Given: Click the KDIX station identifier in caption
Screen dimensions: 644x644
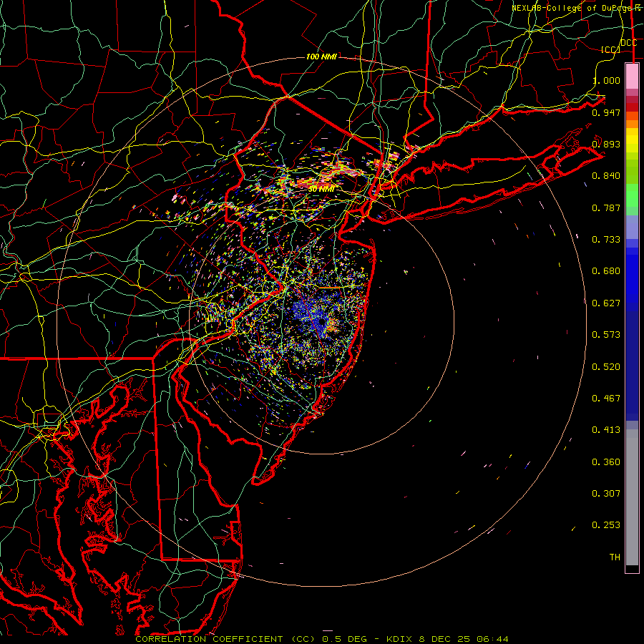Looking at the screenshot, I should [401, 639].
